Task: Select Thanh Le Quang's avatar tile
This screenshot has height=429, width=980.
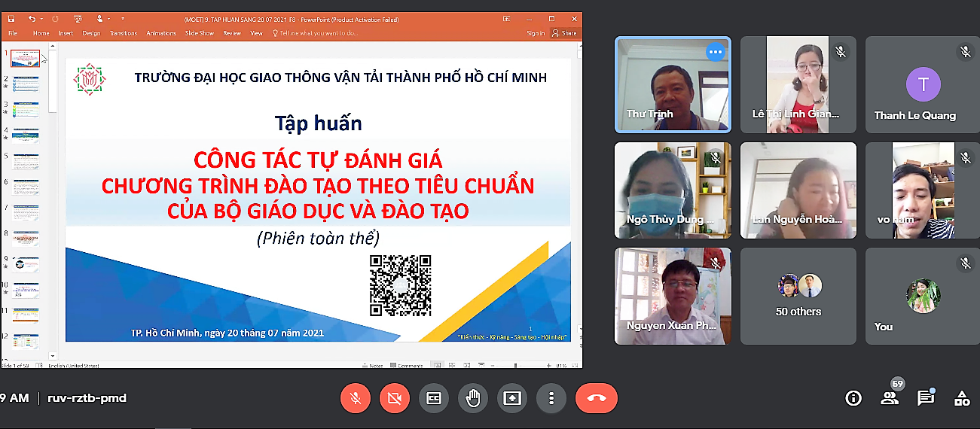Action: click(x=922, y=84)
